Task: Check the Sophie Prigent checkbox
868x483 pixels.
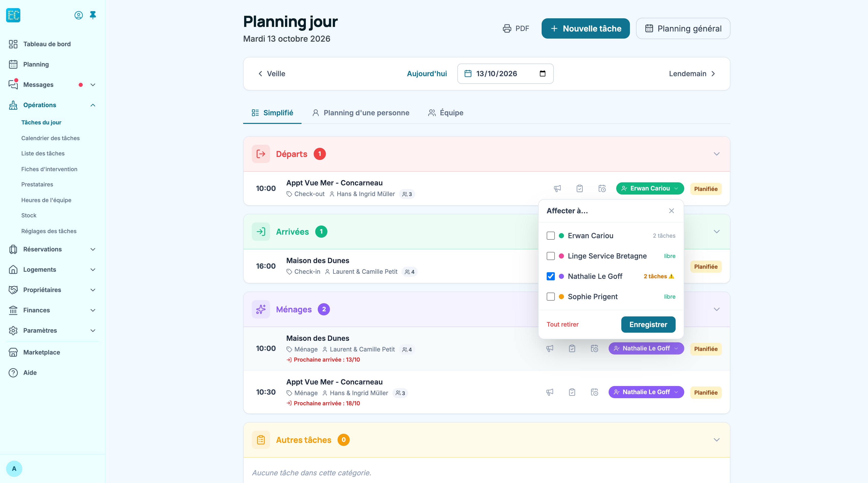Action: pyautogui.click(x=550, y=297)
